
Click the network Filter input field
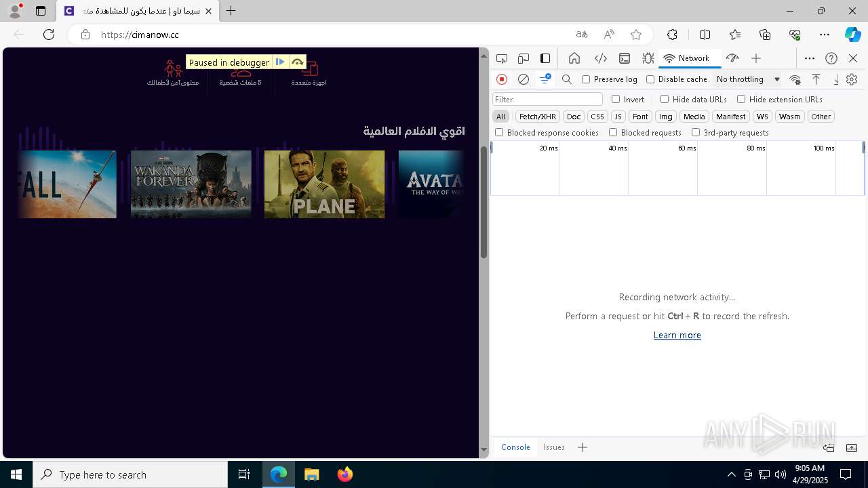tap(547, 99)
